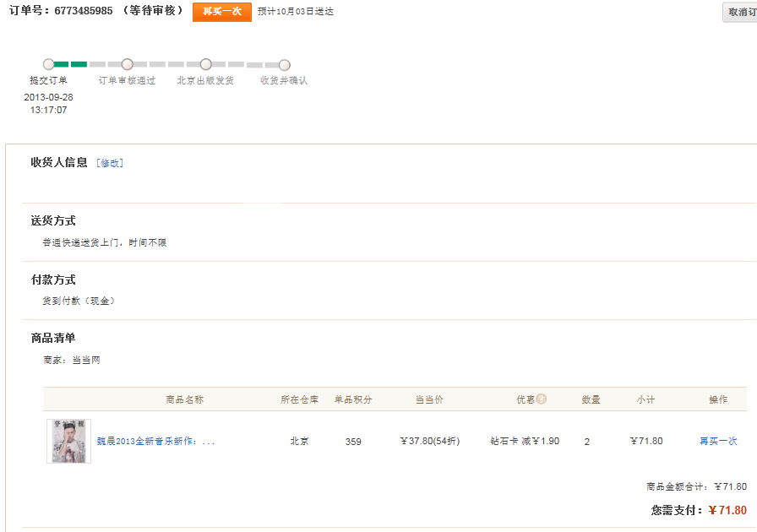Click the 订单审核通过 progress step circle
The image size is (757, 532).
pyautogui.click(x=127, y=64)
